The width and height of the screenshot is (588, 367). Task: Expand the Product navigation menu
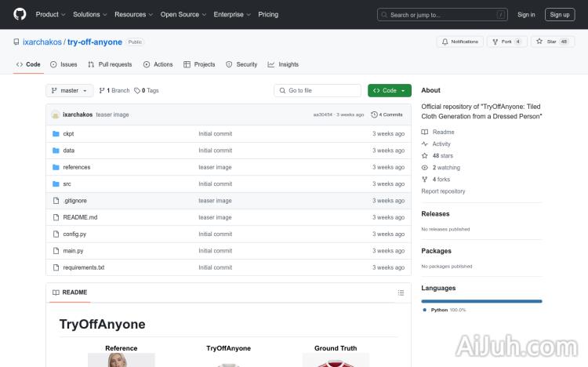click(49, 14)
